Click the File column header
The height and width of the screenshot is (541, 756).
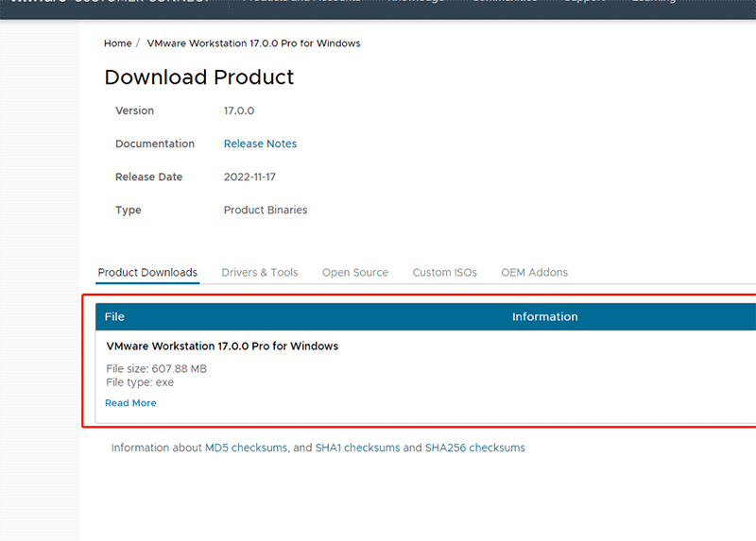tap(114, 316)
